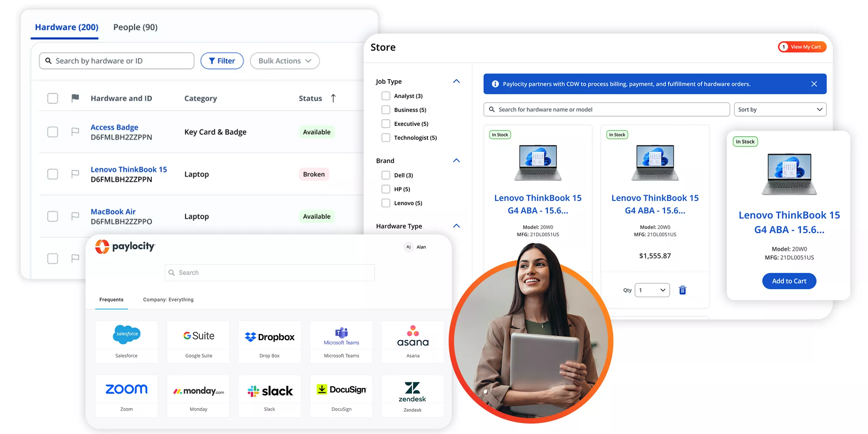This screenshot has width=868, height=434.
Task: Click the flag icon in the MacBook Air row
Action: [75, 216]
